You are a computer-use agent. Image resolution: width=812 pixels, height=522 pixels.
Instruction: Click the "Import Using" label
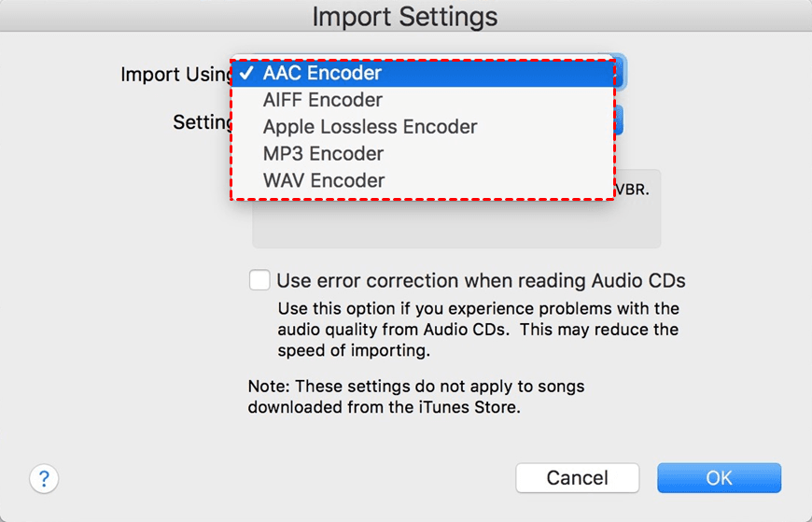pyautogui.click(x=176, y=74)
